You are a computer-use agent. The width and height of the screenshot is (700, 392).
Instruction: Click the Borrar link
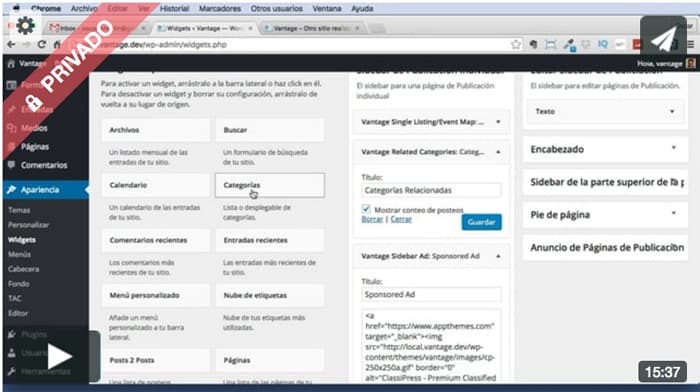[372, 219]
